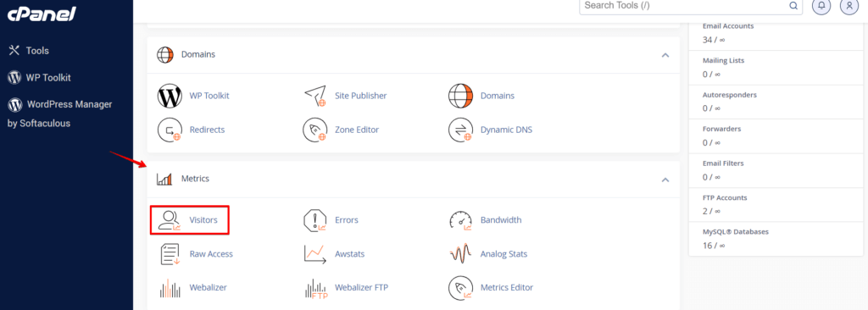The height and width of the screenshot is (310, 868).
Task: Collapse the Metrics section chevron
Action: pyautogui.click(x=665, y=180)
